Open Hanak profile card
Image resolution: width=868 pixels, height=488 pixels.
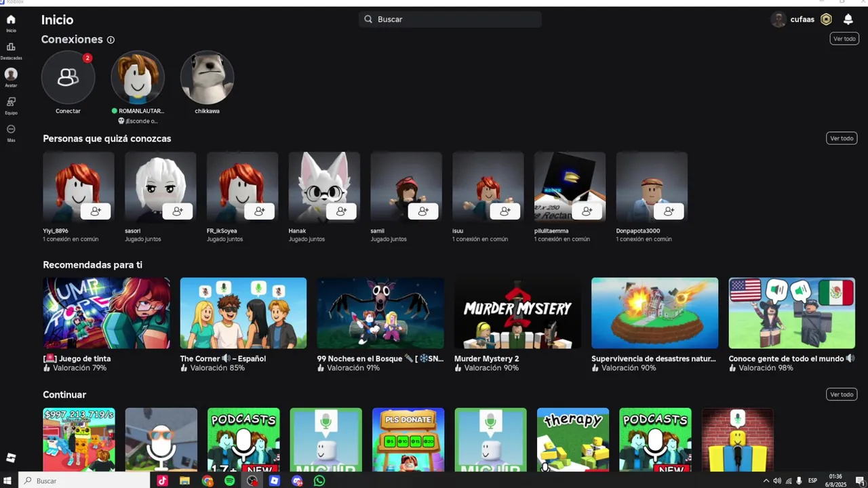(x=324, y=187)
